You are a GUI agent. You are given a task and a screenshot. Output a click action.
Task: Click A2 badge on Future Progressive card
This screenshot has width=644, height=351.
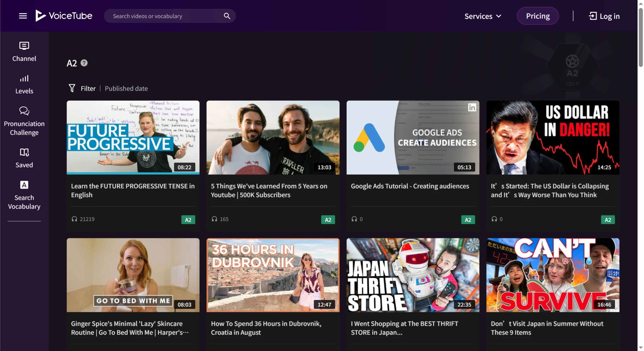(188, 220)
